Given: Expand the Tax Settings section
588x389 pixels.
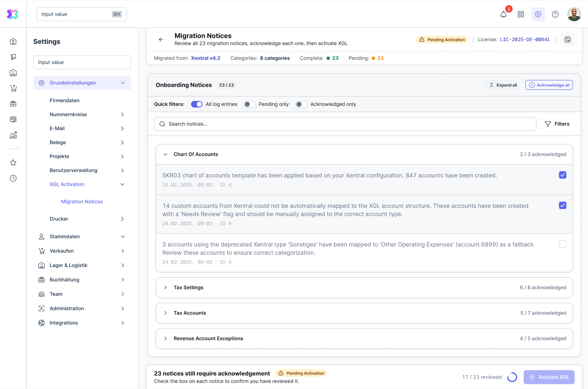Looking at the screenshot, I should tap(166, 288).
